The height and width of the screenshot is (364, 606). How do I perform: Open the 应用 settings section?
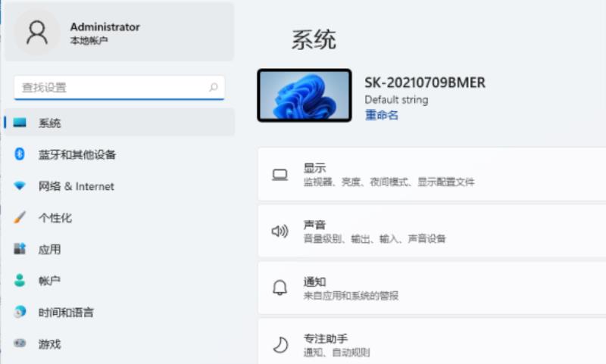click(x=119, y=250)
